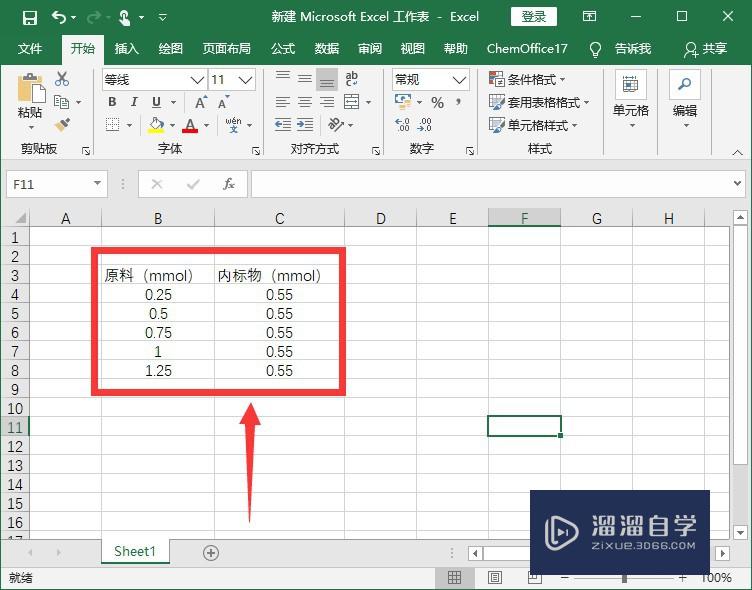Expand the formula bar chevron
Viewport: 752px width, 590px height.
coord(738,183)
